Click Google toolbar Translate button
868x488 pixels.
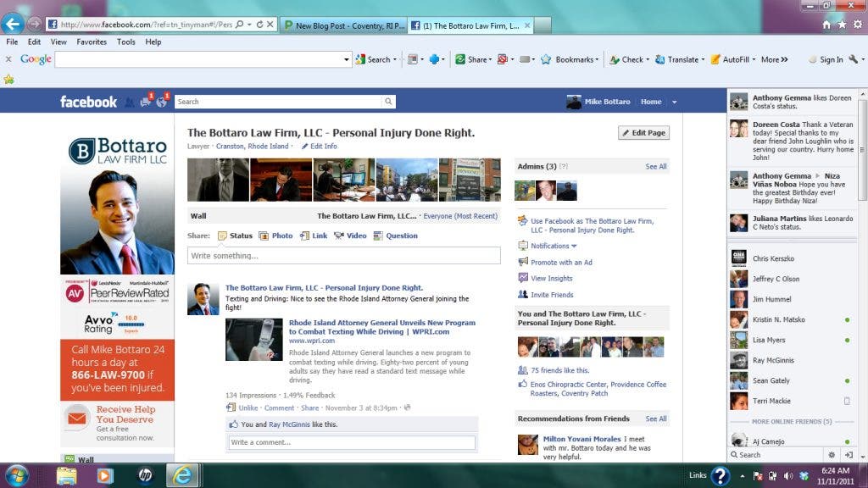tap(679, 60)
